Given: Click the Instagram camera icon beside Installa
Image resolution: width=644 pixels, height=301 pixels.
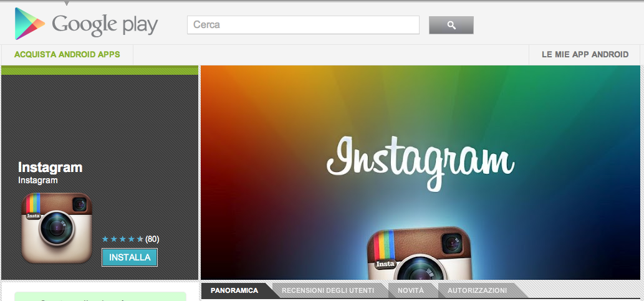Looking at the screenshot, I should [x=57, y=227].
